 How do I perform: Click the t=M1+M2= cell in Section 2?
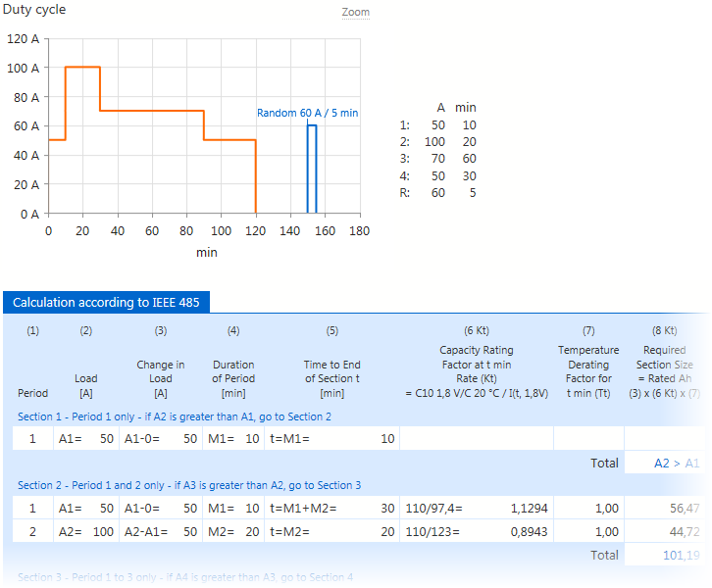point(331,509)
